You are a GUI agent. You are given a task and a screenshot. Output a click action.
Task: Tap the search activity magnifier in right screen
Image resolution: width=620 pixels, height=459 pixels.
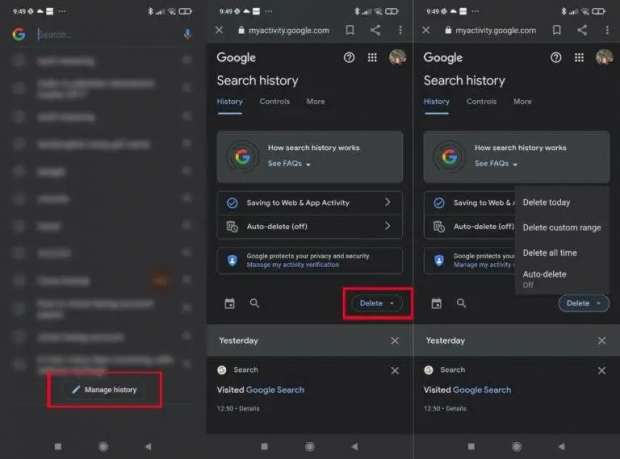(461, 303)
